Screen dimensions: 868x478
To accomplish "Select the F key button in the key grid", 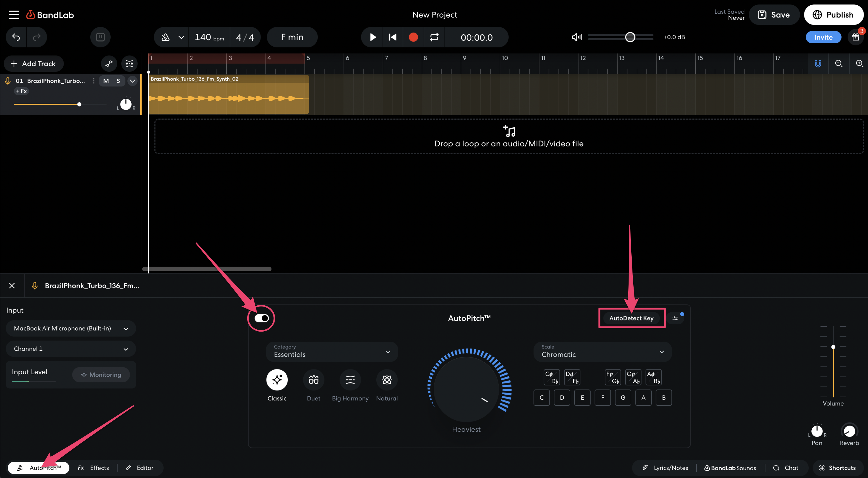I will (603, 397).
